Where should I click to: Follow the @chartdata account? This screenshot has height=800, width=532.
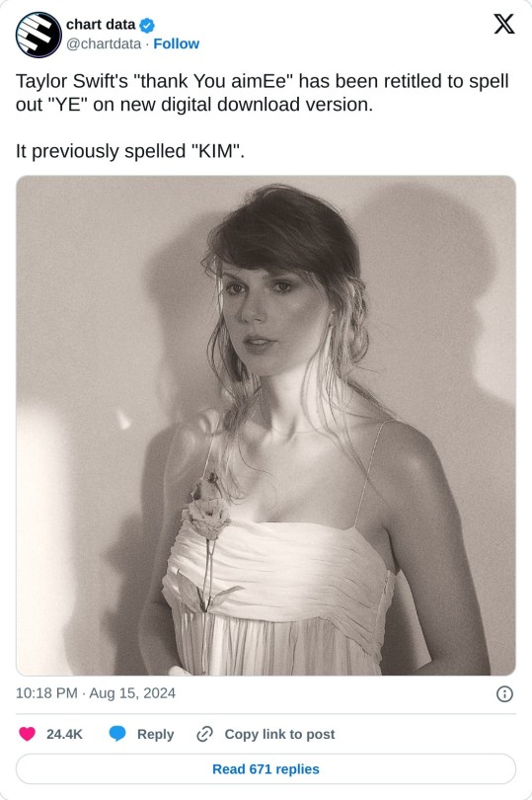pos(176,43)
